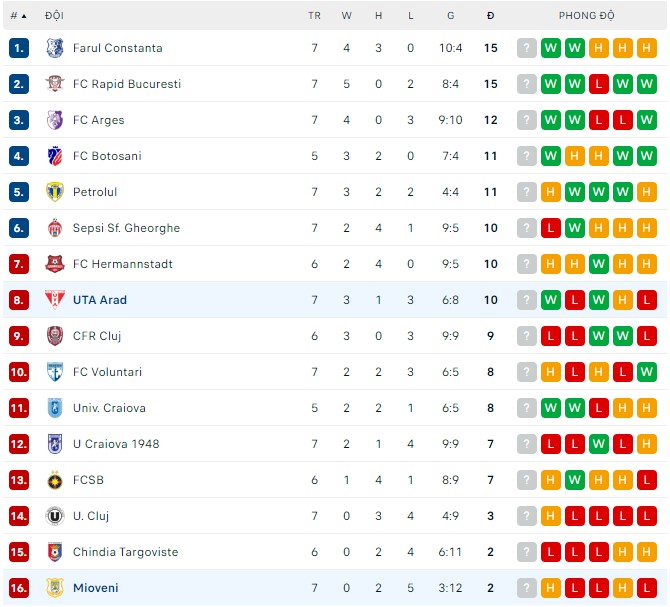Image resolution: width=670 pixels, height=607 pixels.
Task: Open the Sepsi Sf. Gheorghe team link
Action: 126,228
